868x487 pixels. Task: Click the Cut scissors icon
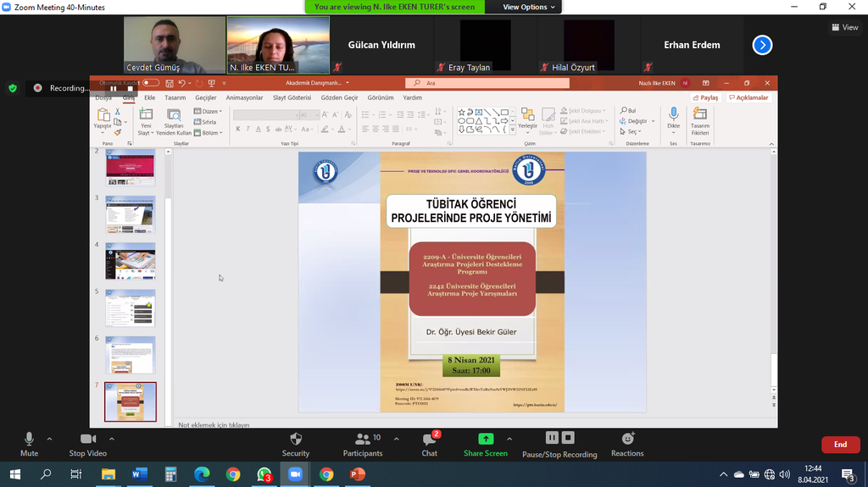pyautogui.click(x=117, y=112)
